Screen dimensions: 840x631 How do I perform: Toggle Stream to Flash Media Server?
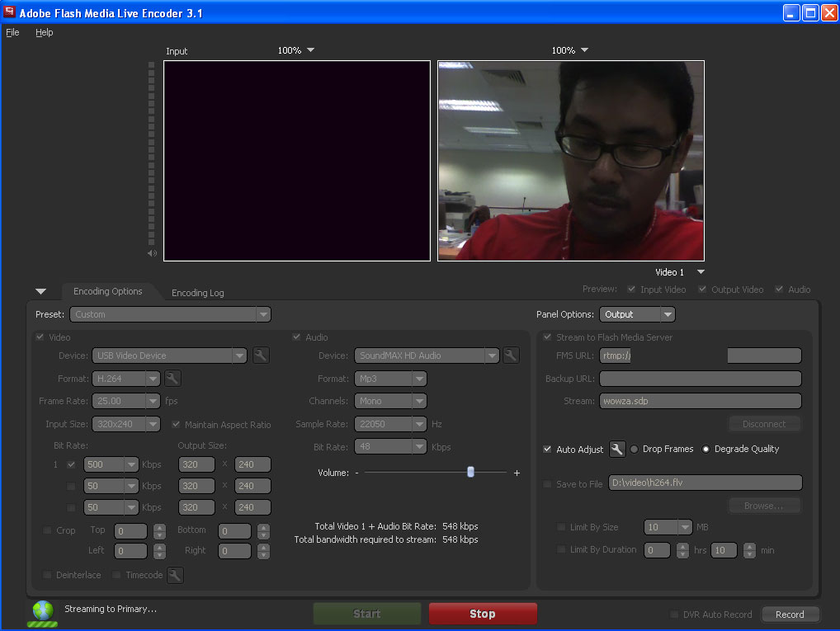tap(547, 337)
